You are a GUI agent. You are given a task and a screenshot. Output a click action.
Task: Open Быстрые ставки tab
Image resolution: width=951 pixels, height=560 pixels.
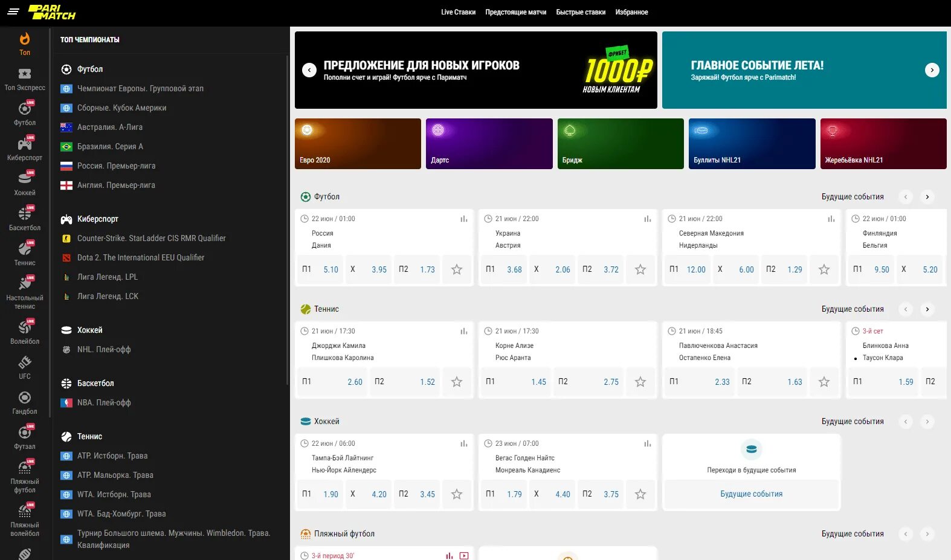581,12
